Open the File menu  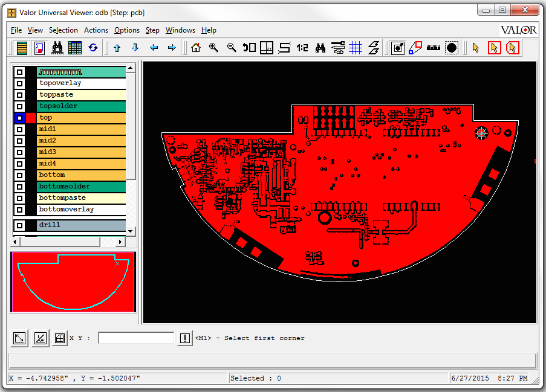pos(16,30)
